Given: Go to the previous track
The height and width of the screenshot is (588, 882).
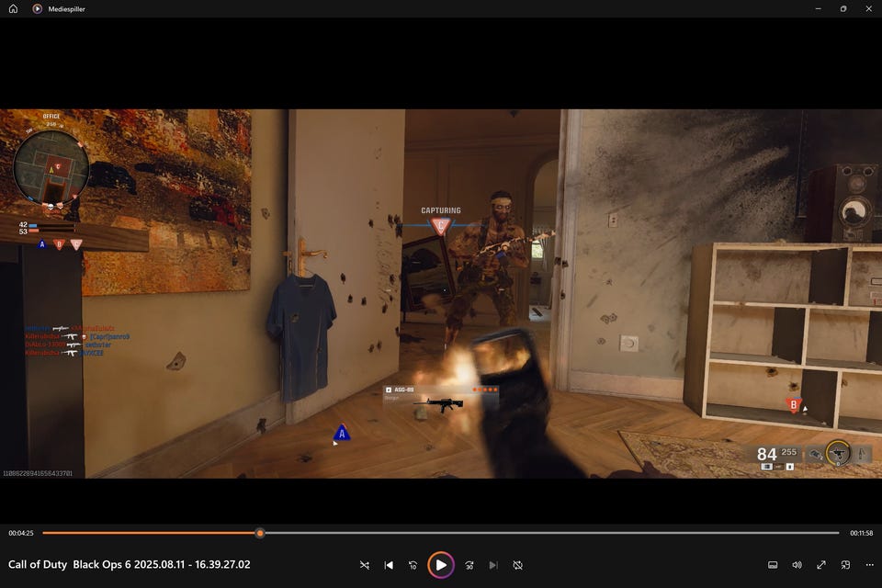Looking at the screenshot, I should (389, 565).
